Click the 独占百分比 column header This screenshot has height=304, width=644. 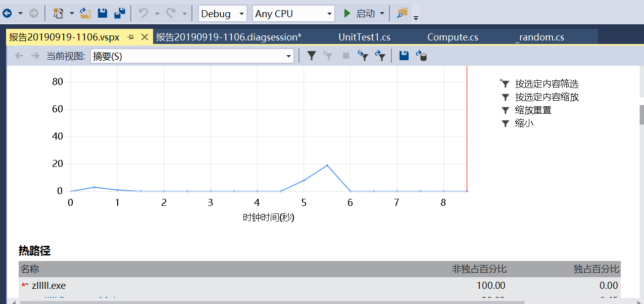tap(597, 269)
